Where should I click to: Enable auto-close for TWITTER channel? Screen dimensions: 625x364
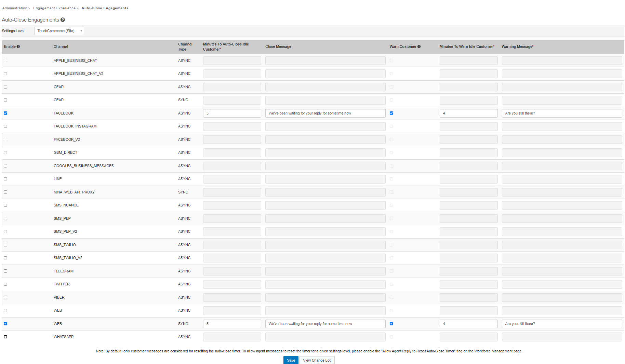pos(5,284)
